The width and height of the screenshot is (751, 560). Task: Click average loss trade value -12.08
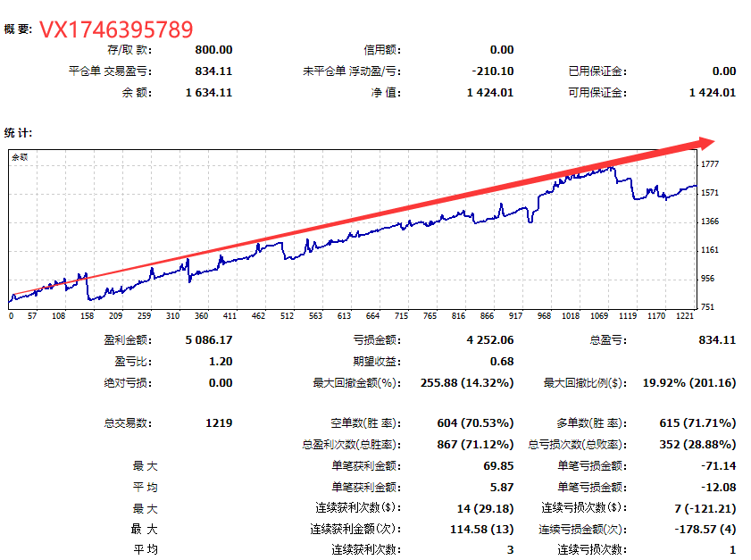tap(719, 487)
